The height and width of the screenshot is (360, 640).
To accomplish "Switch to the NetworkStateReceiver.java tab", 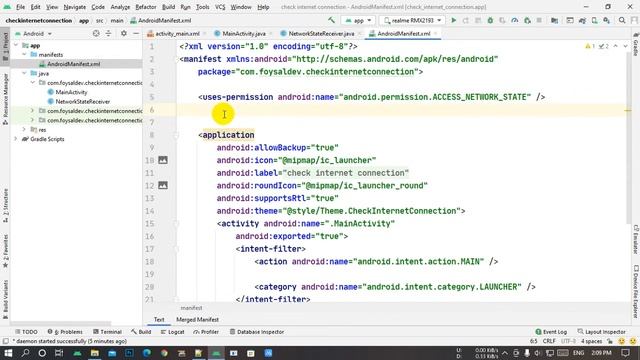I will (321, 33).
